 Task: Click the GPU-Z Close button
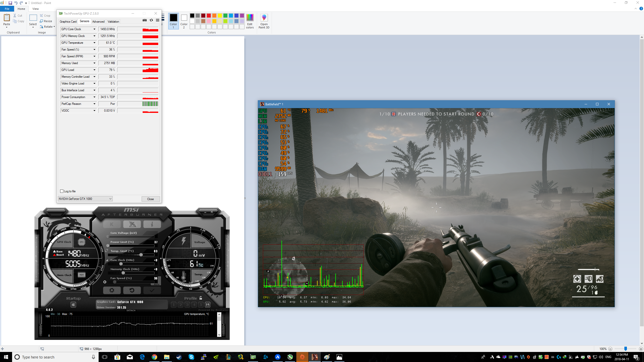coord(150,199)
